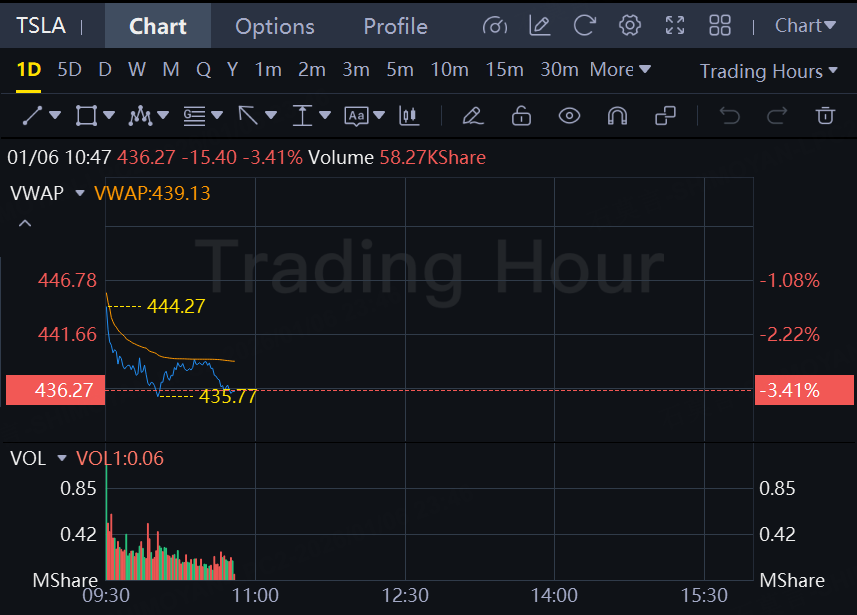Toggle the lock drawings icon
Image resolution: width=857 pixels, height=615 pixels.
pyautogui.click(x=521, y=116)
